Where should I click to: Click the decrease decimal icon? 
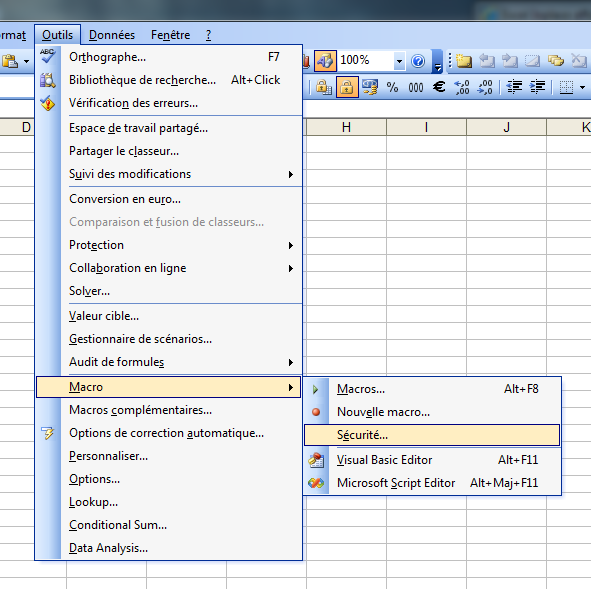(485, 87)
